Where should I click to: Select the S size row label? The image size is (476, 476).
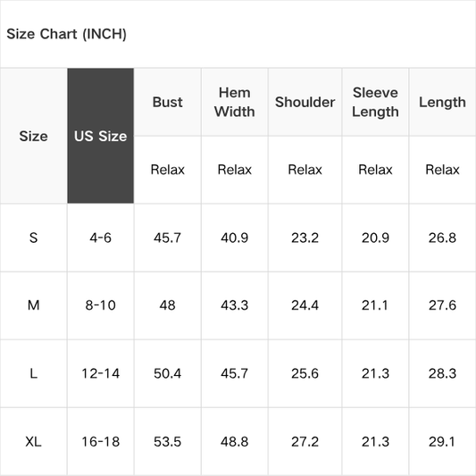[33, 238]
